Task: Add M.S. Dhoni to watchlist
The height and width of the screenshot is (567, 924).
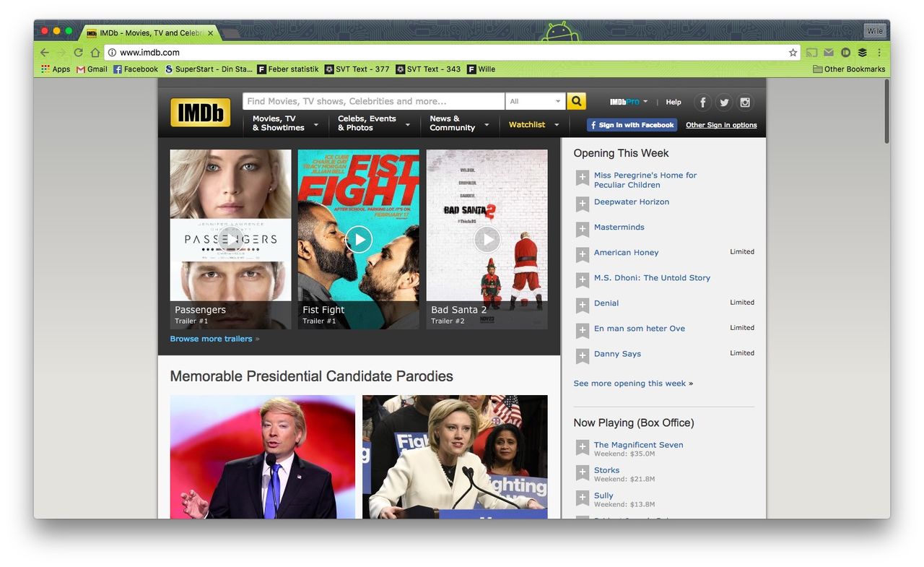Action: click(583, 280)
